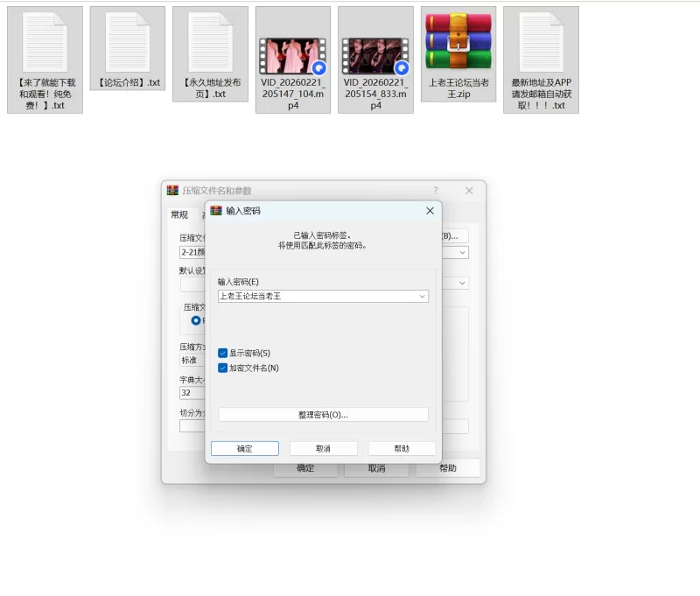
Task: Select the 最新地址及APP请发邮箱自动获取 txt file icon
Action: point(541,43)
